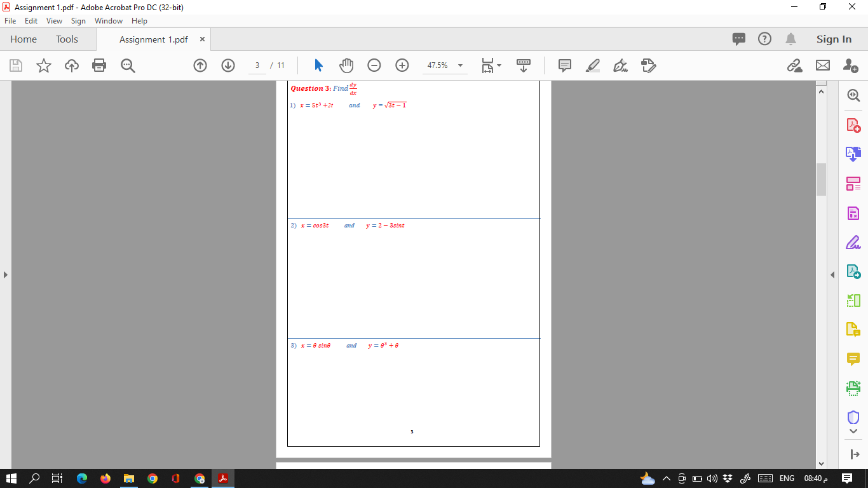The image size is (868, 488).
Task: Enable the Marquee Zoom tool
Action: point(126,65)
